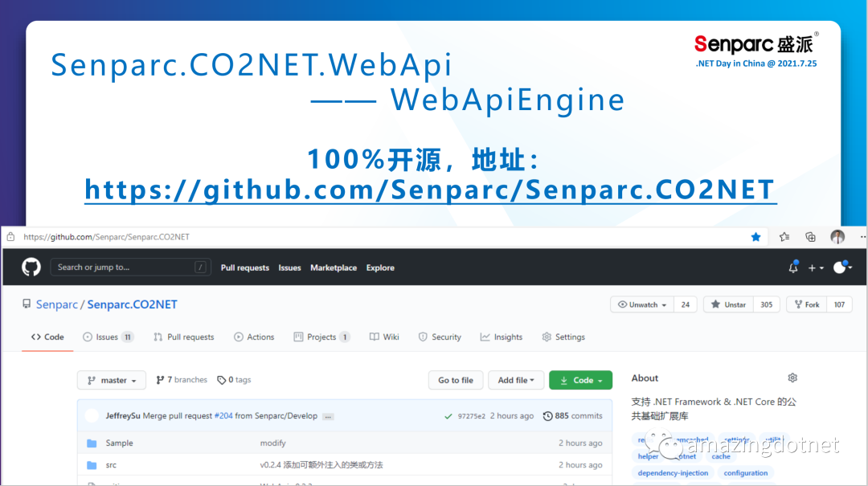Switch to the Issues tab
This screenshot has width=868, height=486.
(108, 337)
